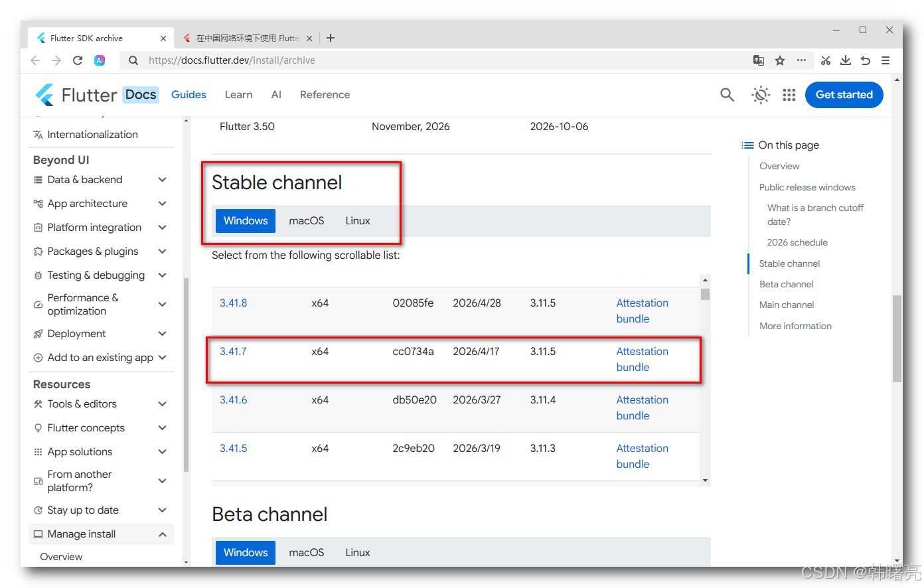Open Attestation bundle for 3.41.5

coord(642,457)
